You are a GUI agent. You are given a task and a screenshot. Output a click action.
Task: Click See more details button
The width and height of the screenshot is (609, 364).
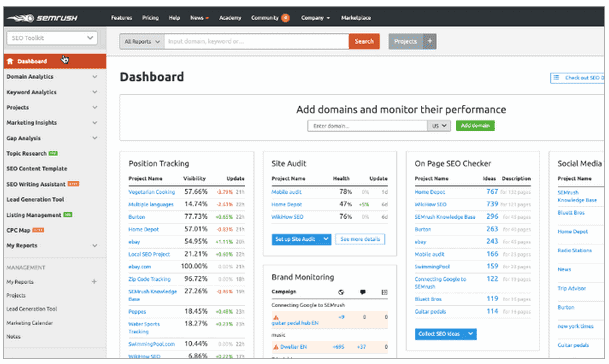tap(360, 239)
